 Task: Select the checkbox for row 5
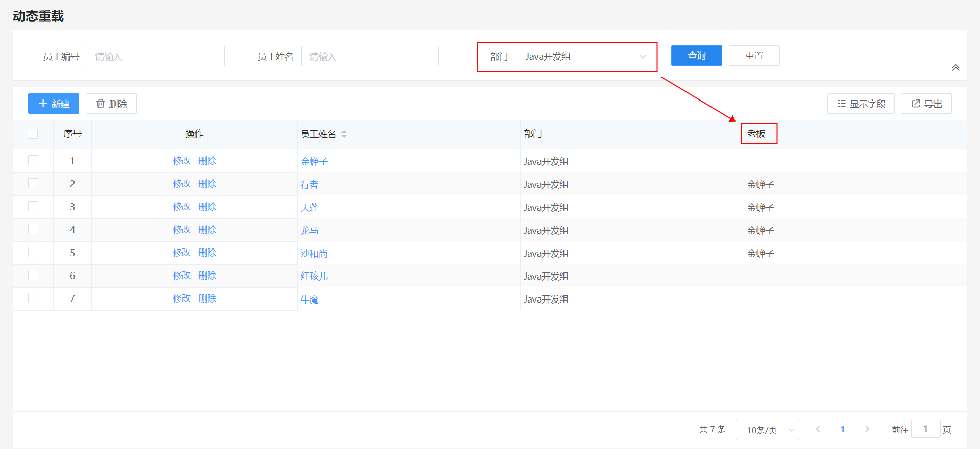coord(33,252)
